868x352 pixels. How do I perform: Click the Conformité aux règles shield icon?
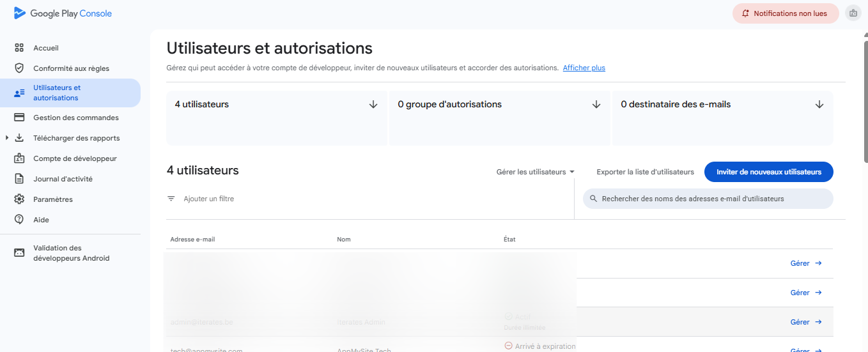pos(19,68)
